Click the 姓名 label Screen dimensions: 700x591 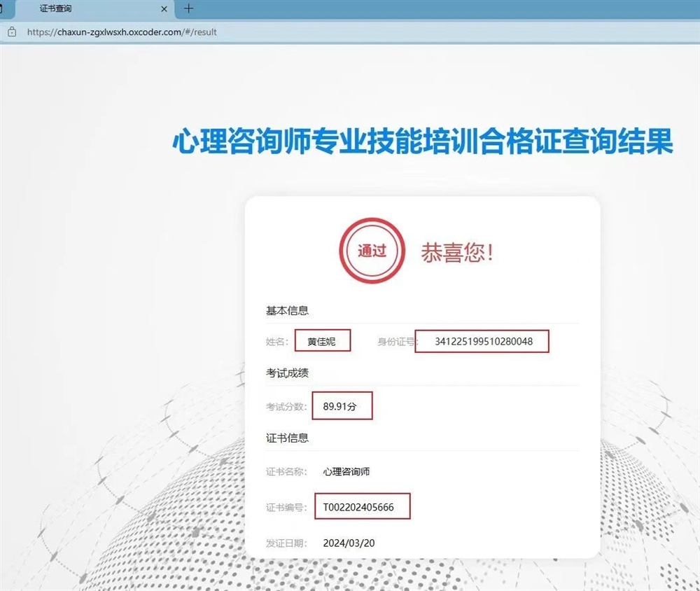pos(276,342)
